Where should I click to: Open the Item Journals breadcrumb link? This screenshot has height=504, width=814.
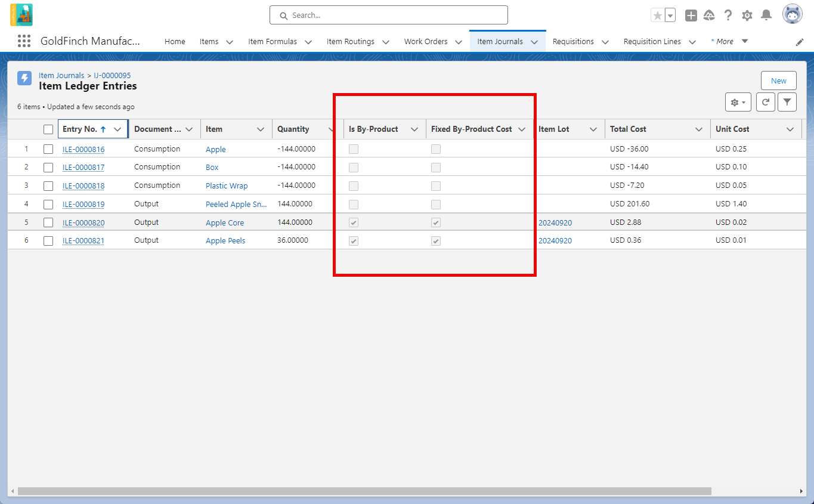[61, 76]
